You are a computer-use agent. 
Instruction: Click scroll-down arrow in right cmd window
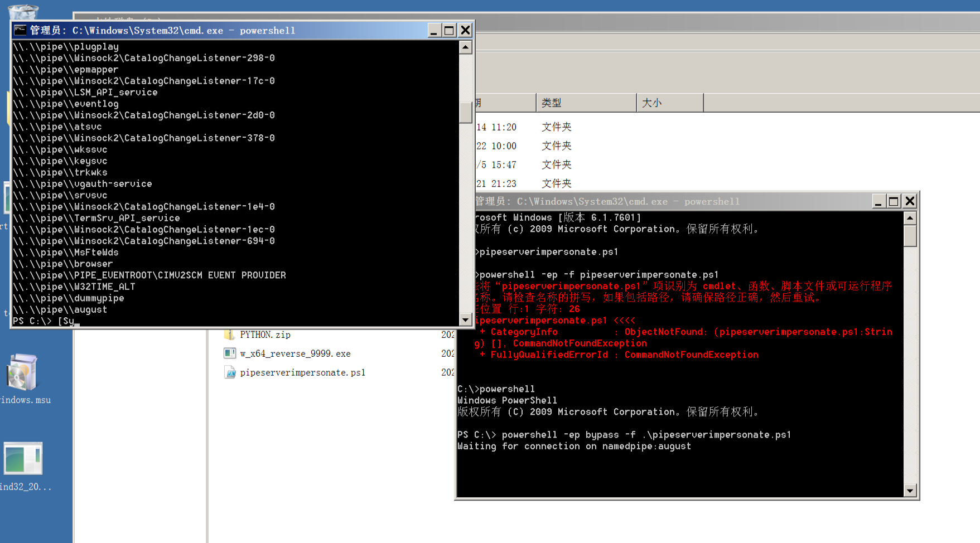tap(910, 491)
